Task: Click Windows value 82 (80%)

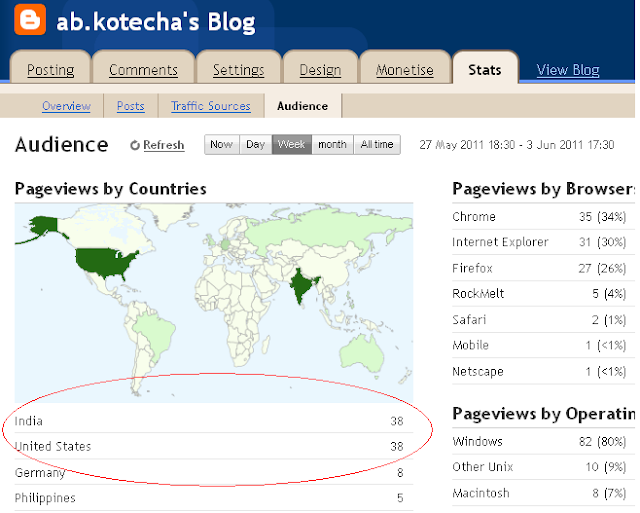Action: pos(602,442)
